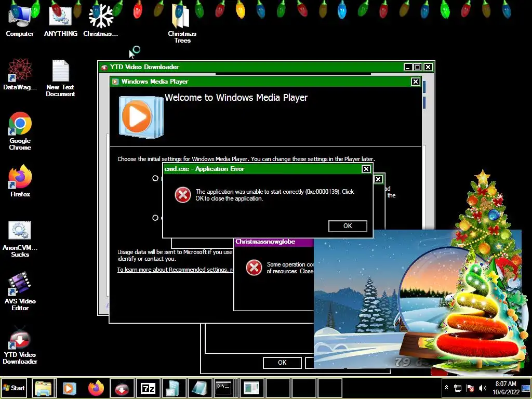Launch AVS Video Editor shortcut
532x399 pixels.
20,291
